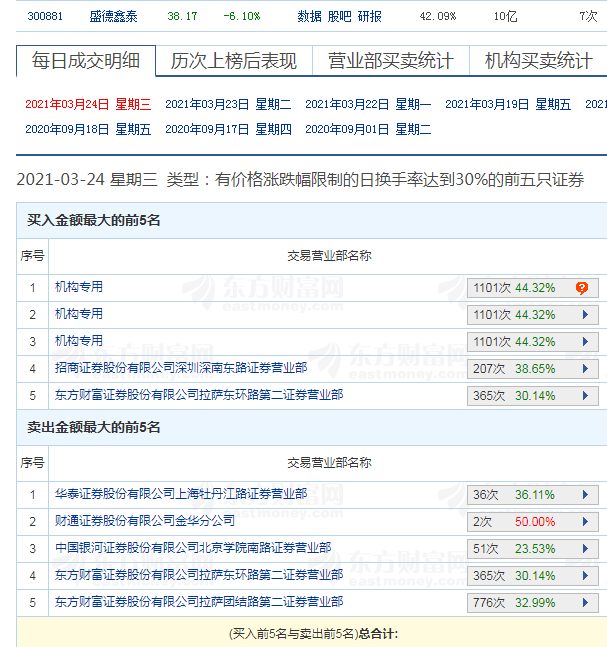This screenshot has width=607, height=647.
Task: Expand arrow in sell row 4 365次
Action: (x=585, y=576)
